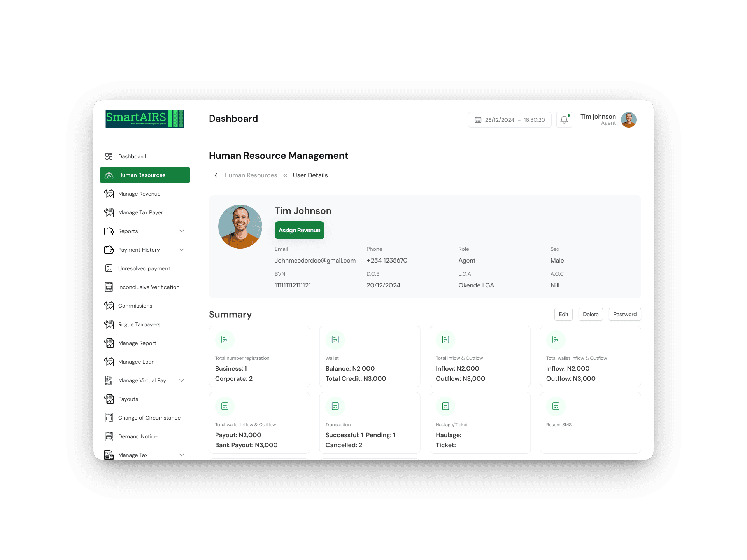This screenshot has width=747, height=560.
Task: Expand the Reports submenu chevron
Action: (182, 231)
